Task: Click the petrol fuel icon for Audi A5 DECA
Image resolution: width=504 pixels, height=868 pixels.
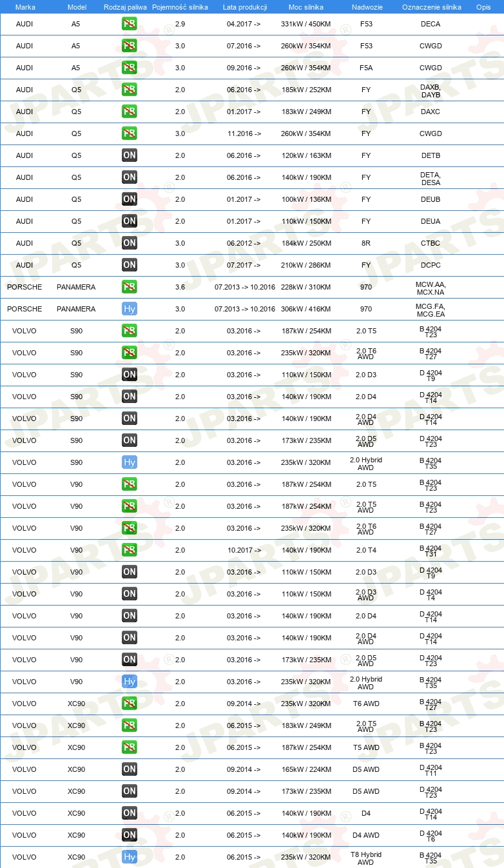Action: (x=130, y=24)
